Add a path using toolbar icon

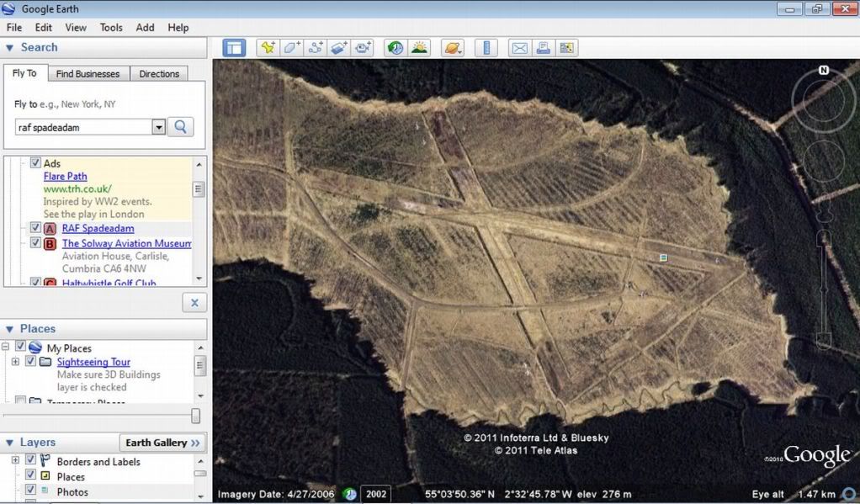(315, 48)
